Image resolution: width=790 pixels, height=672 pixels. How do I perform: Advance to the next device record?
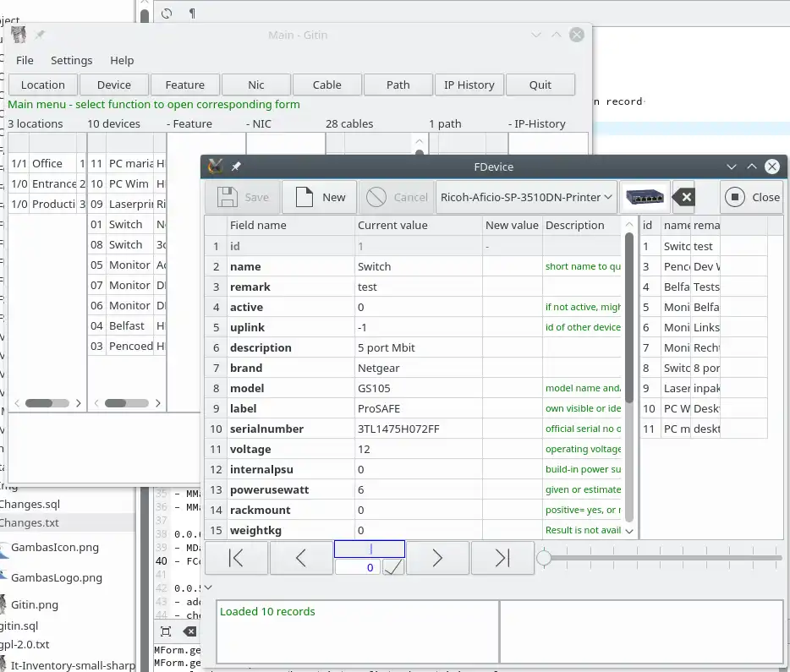pyautogui.click(x=437, y=558)
